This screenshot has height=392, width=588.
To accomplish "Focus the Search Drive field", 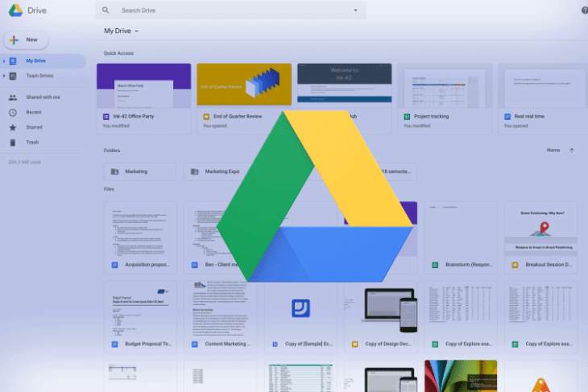I will pyautogui.click(x=230, y=10).
